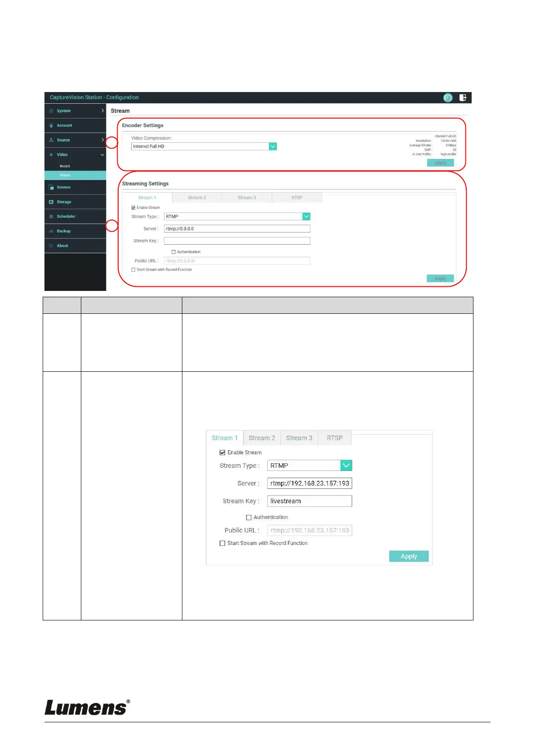Click greyed Public URL field in enlarged panel
Image resolution: width=535 pixels, height=756 pixels.
(310, 531)
